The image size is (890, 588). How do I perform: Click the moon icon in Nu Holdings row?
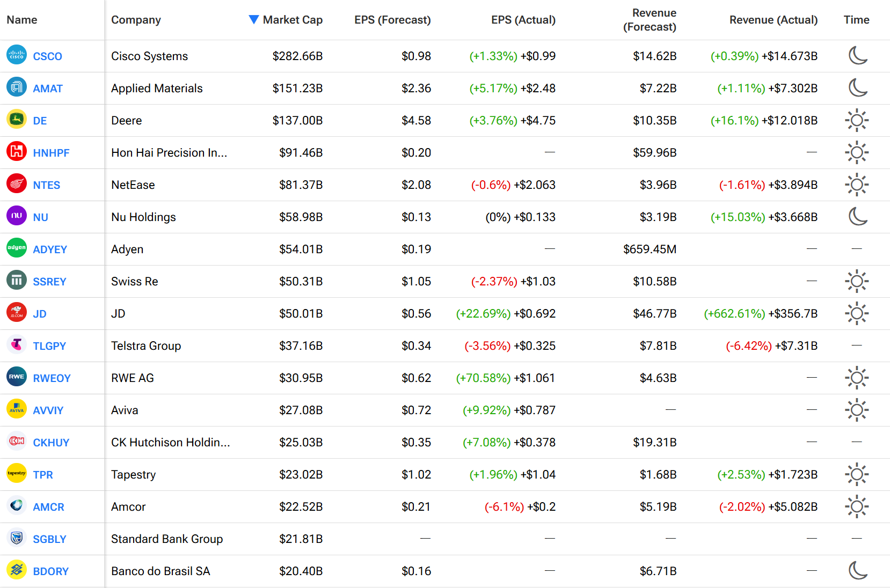(x=858, y=216)
